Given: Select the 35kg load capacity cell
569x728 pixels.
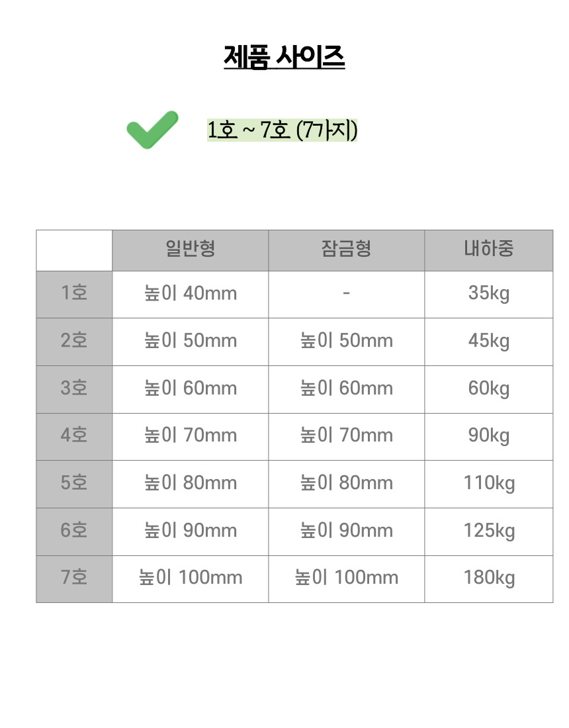Looking at the screenshot, I should pos(488,293).
